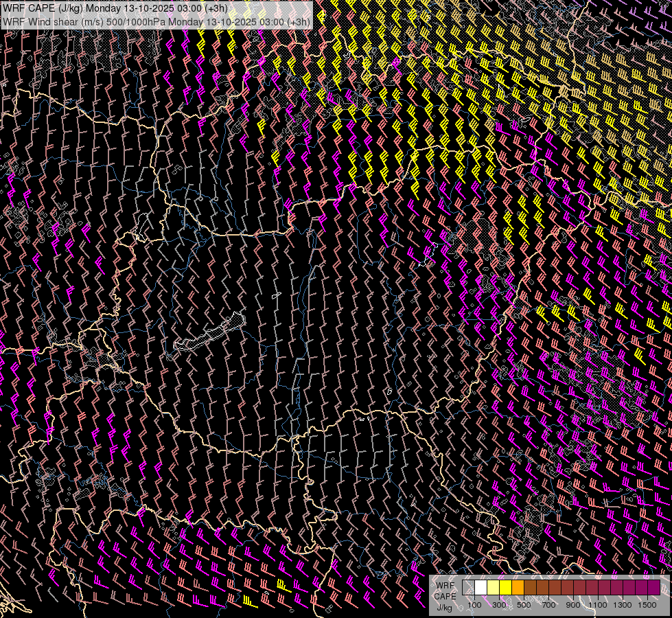Click the 1100 legend value label
Image resolution: width=672 pixels, height=618 pixels.
coord(598,605)
